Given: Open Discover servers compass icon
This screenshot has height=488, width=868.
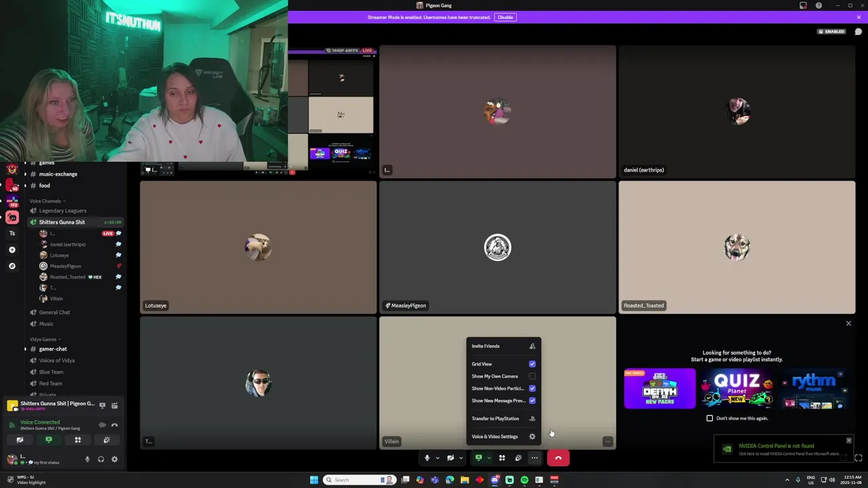Looking at the screenshot, I should coord(12,266).
